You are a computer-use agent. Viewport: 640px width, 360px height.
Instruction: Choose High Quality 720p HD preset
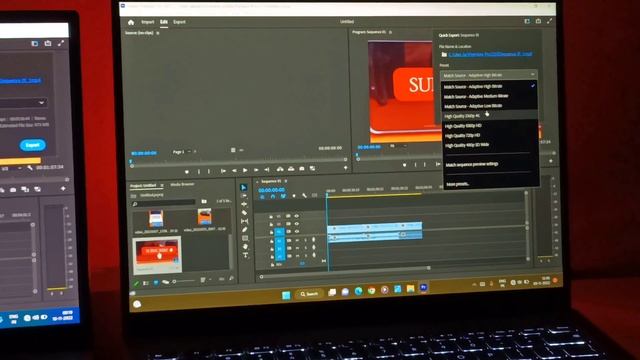(490, 136)
